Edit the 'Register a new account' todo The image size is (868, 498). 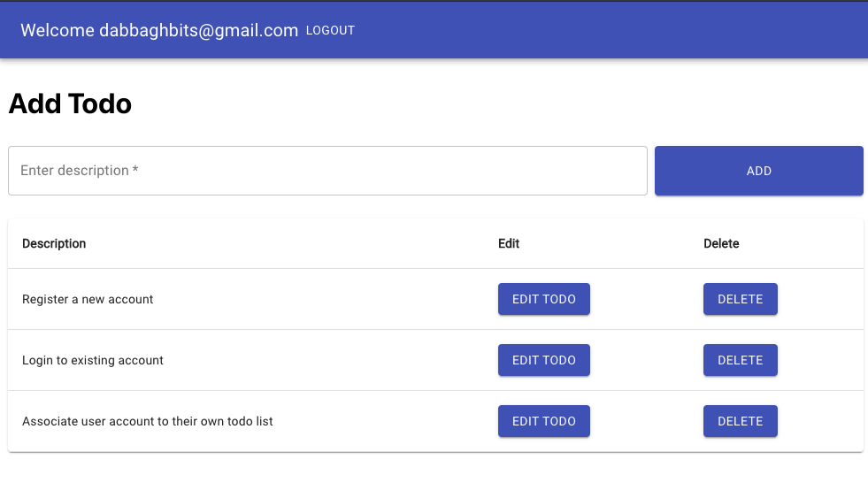point(543,299)
